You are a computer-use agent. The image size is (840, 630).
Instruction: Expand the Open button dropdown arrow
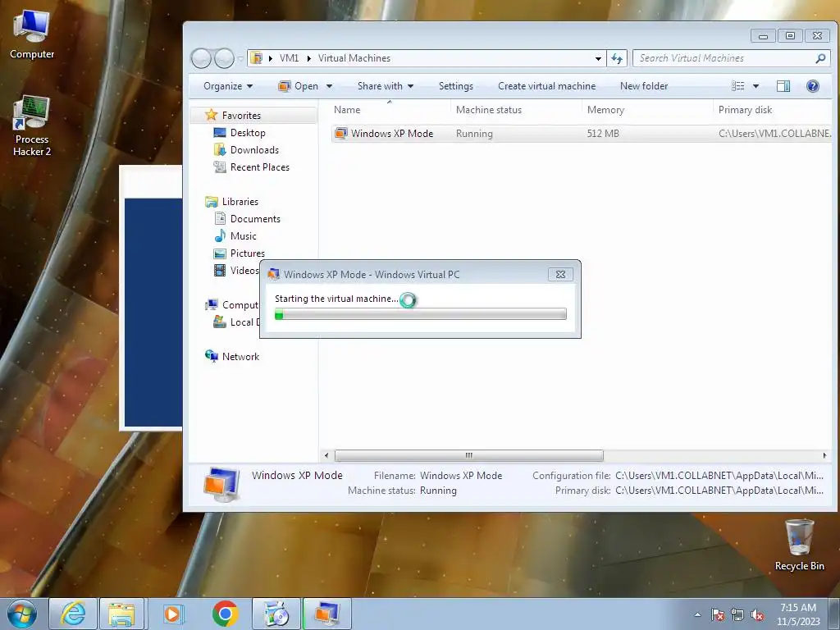pos(329,86)
